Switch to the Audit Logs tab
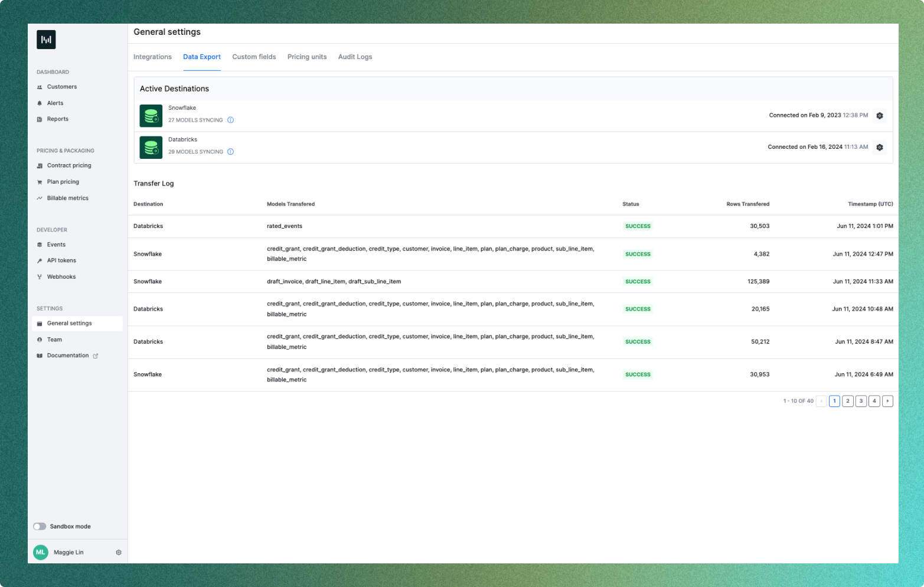 click(x=355, y=57)
